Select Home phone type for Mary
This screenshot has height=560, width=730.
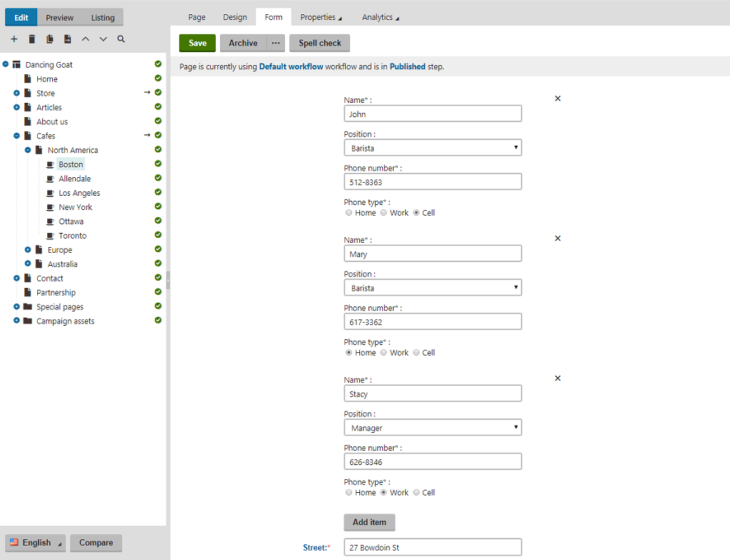[x=349, y=353]
